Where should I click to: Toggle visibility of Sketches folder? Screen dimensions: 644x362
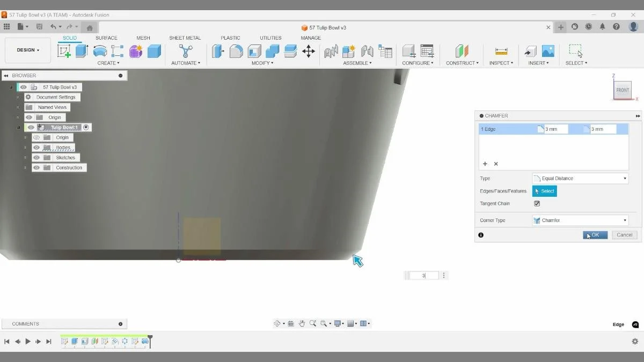pos(36,158)
